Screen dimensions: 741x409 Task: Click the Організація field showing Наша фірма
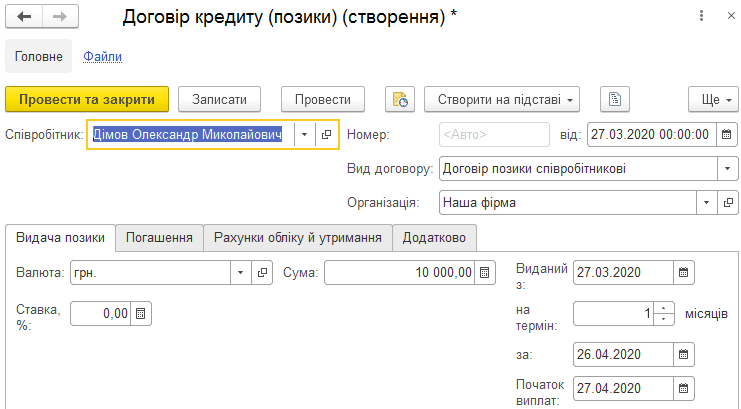(568, 203)
